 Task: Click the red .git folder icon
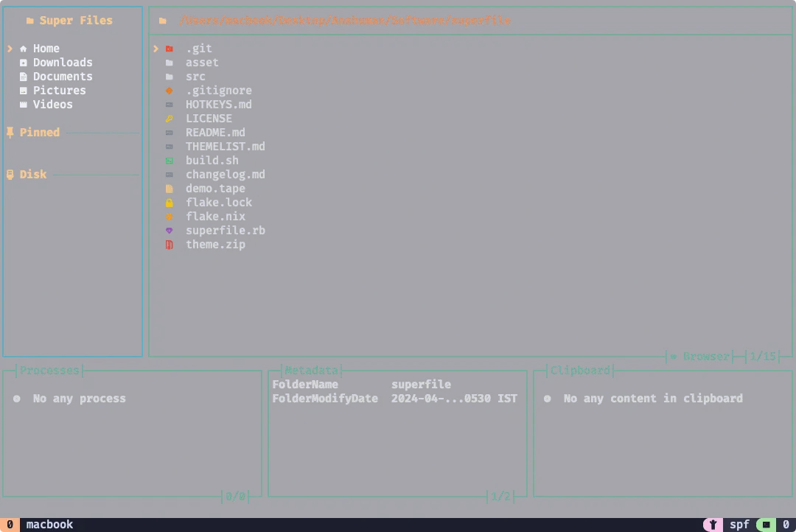click(170, 49)
